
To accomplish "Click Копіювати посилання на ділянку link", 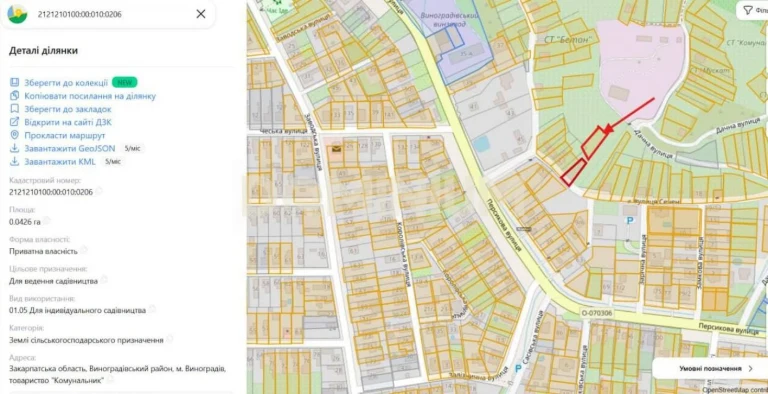I will tap(90, 96).
